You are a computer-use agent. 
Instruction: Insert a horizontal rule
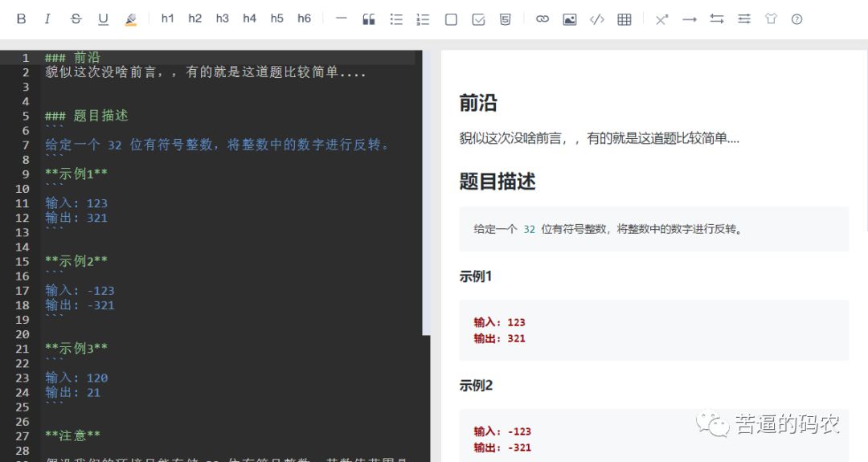342,18
